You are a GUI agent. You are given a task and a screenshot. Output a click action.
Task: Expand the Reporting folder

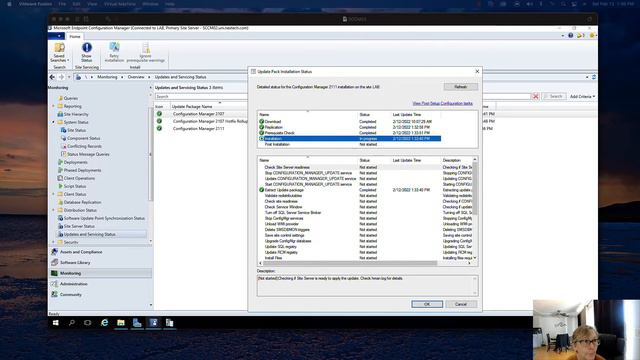[x=53, y=106]
